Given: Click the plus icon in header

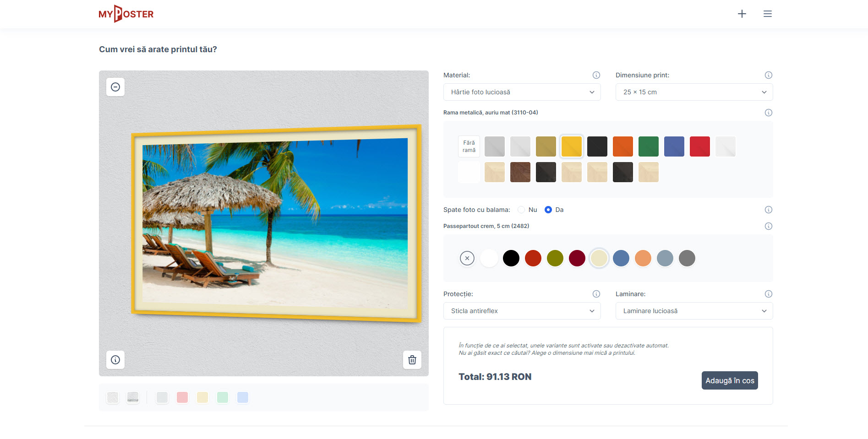Looking at the screenshot, I should point(742,14).
